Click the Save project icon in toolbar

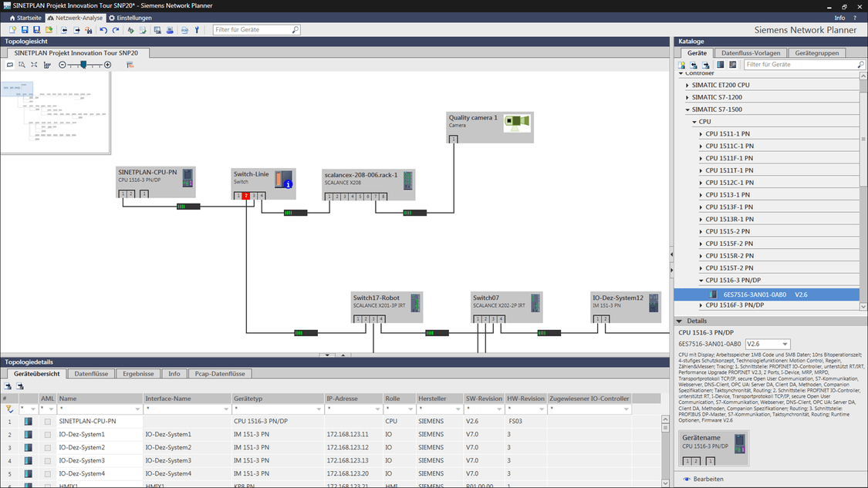[x=25, y=30]
